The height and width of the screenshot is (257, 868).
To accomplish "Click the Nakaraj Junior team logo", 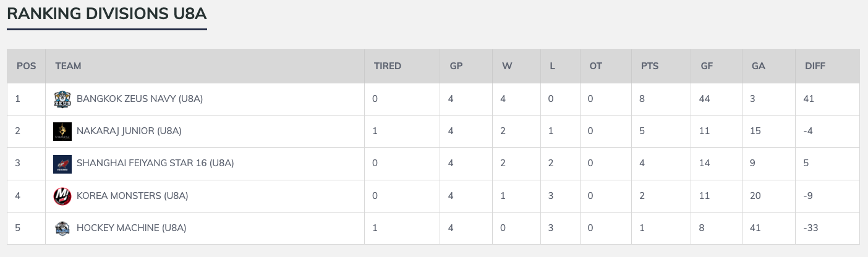I will 62,131.
